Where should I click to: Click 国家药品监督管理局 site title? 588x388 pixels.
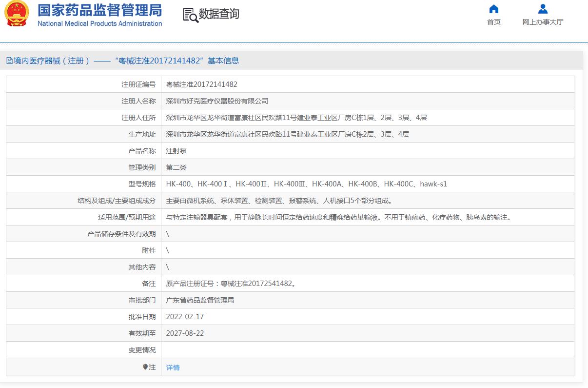pyautogui.click(x=100, y=10)
